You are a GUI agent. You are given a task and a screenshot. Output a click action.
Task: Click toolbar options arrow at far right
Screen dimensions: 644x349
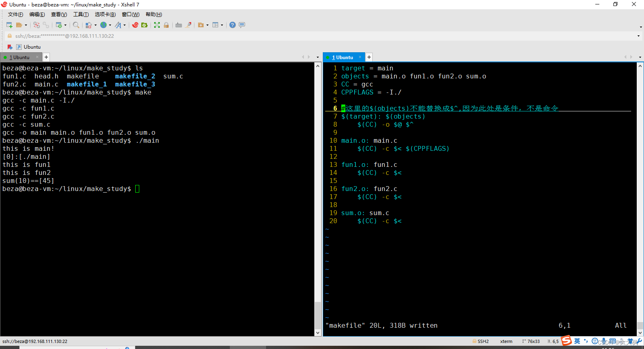coord(641,27)
